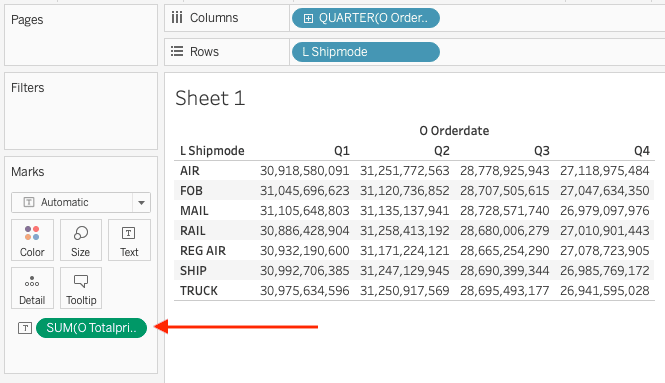Screen dimensions: 665x383
Task: Click the Detail marks card button
Action: click(x=32, y=288)
